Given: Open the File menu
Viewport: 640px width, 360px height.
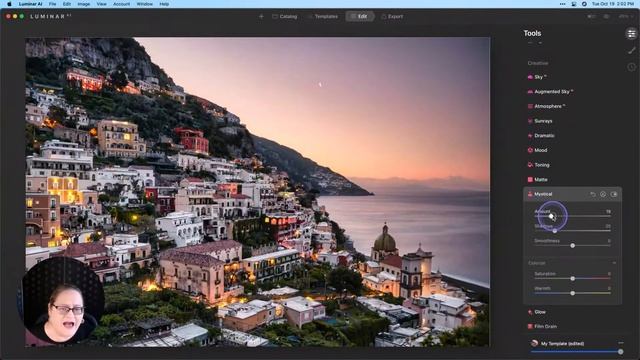Looking at the screenshot, I should [52, 4].
